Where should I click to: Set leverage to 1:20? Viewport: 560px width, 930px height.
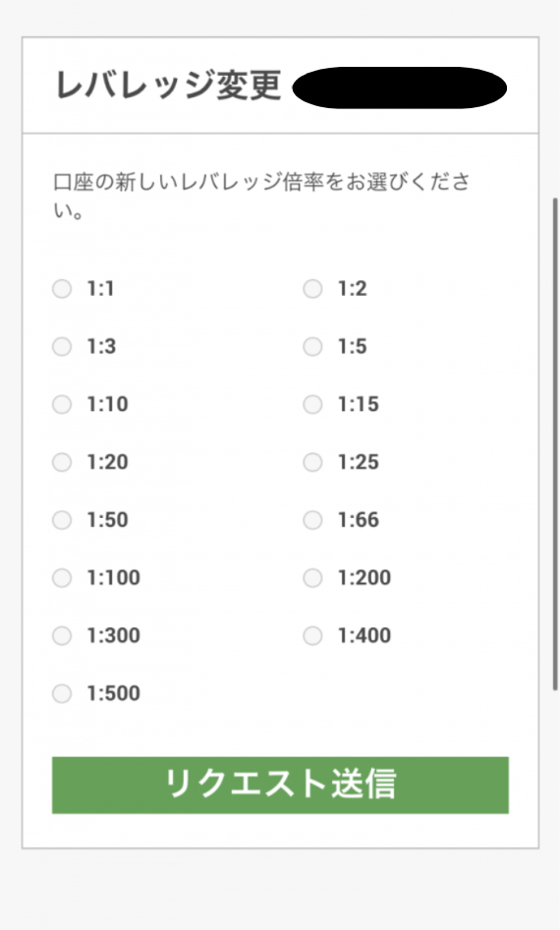point(62,462)
